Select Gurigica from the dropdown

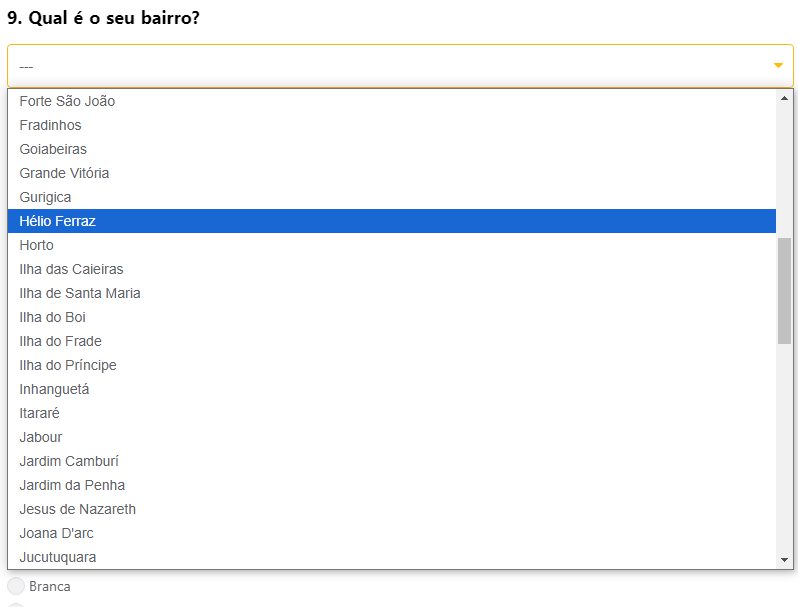click(x=45, y=197)
